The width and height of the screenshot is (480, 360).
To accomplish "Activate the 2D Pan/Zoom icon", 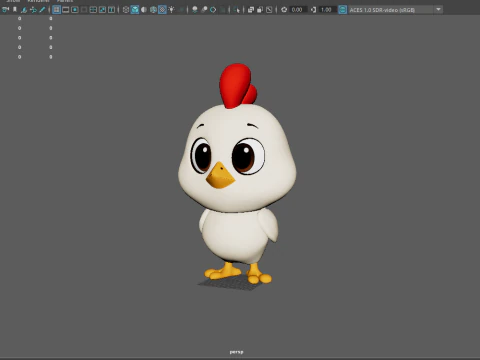I will pyautogui.click(x=33, y=10).
